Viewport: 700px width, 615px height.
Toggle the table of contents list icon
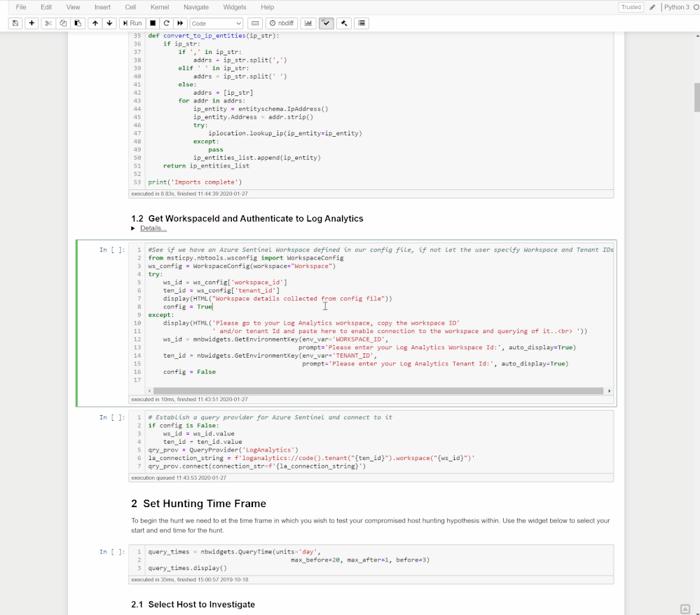pos(362,23)
